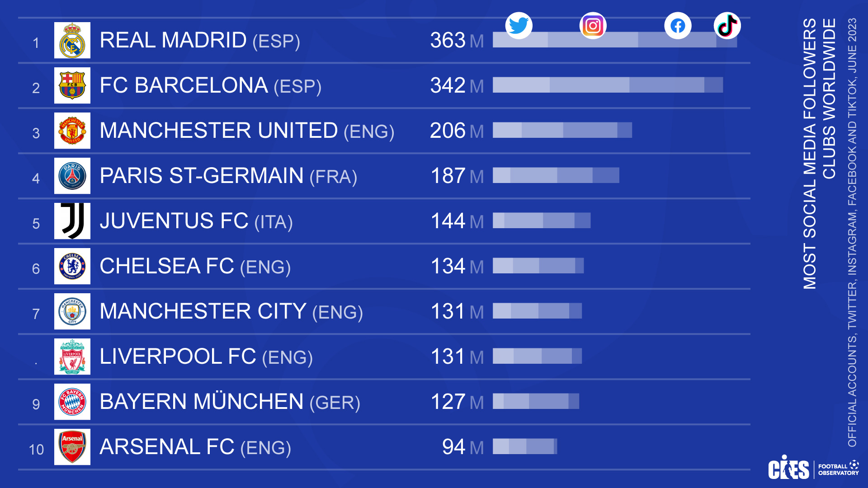868x488 pixels.
Task: Click the CIES Football Observatory logo
Action: pyautogui.click(x=813, y=468)
